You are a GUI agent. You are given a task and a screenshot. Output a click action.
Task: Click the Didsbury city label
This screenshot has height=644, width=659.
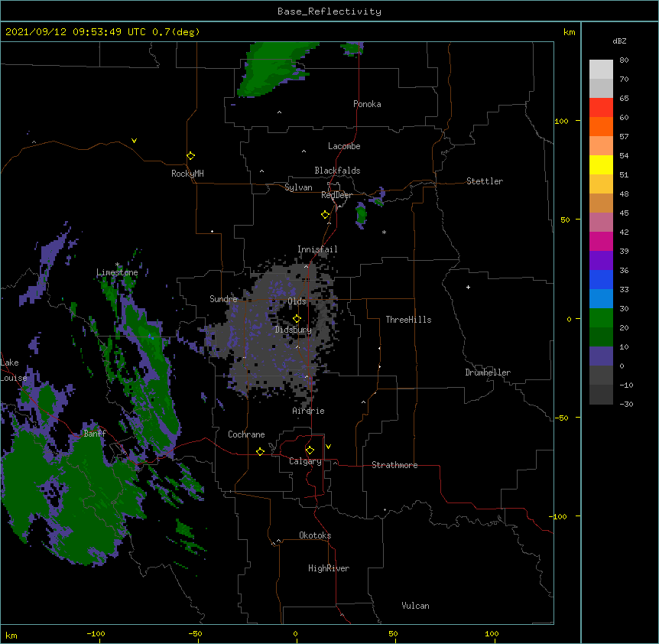pos(294,330)
